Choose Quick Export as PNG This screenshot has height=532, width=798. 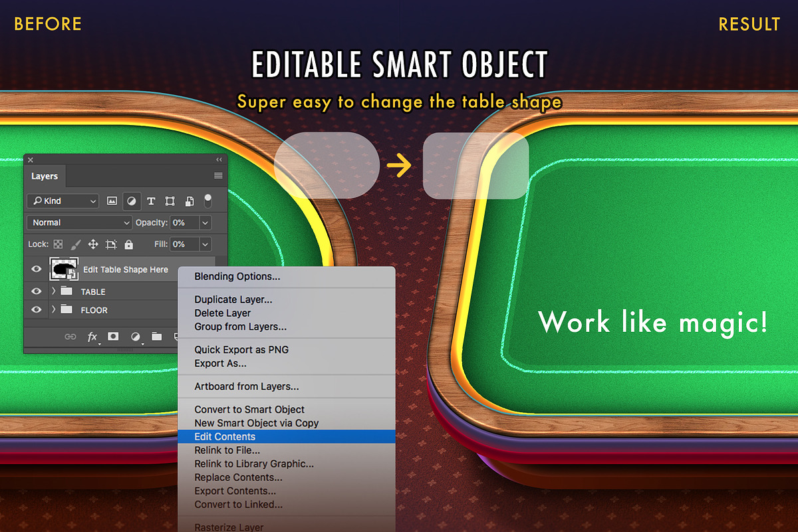[x=287, y=349]
